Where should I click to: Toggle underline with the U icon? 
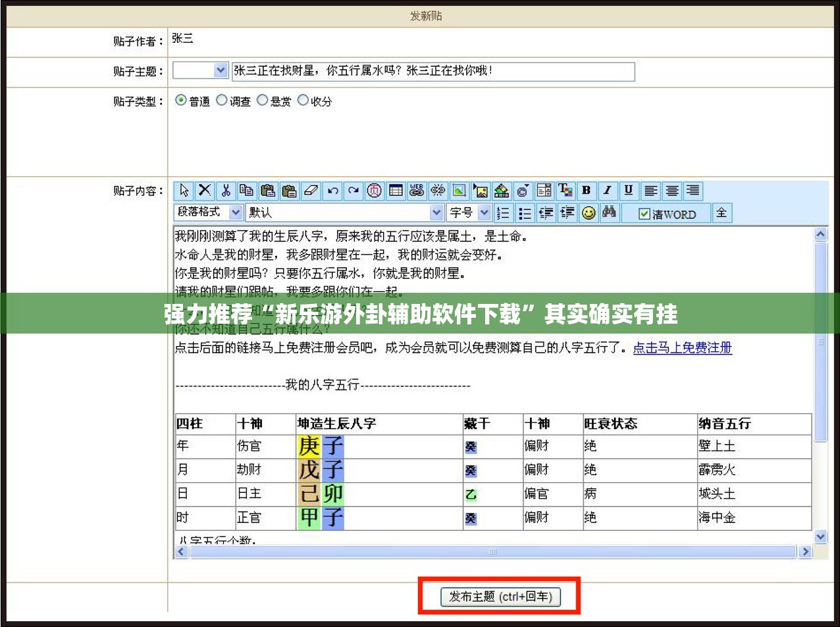tap(628, 191)
